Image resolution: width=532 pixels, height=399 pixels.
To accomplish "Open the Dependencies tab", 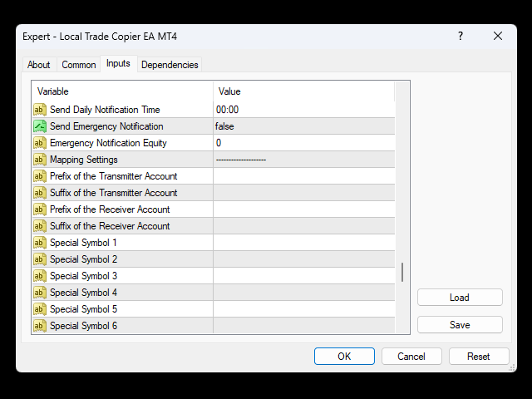I will [x=170, y=65].
